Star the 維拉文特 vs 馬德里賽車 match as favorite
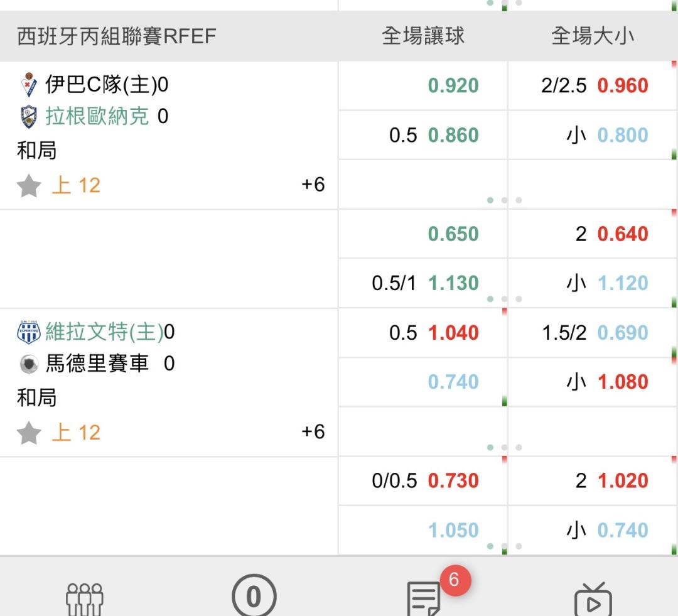The width and height of the screenshot is (678, 616). 29,433
